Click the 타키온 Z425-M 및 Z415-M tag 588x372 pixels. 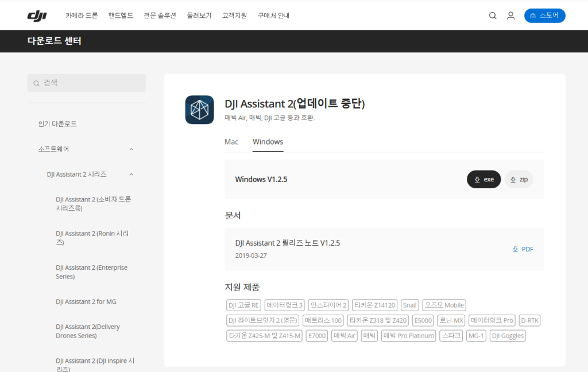pos(264,336)
